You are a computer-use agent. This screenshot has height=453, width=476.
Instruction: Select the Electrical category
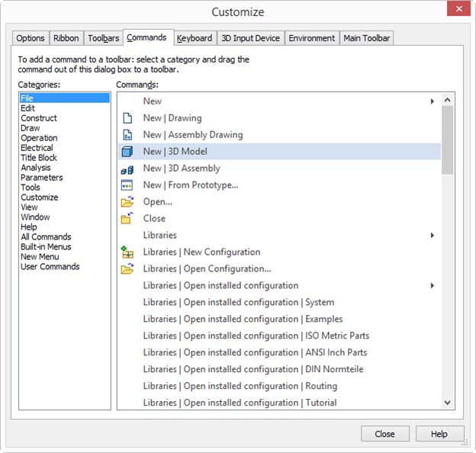point(37,148)
